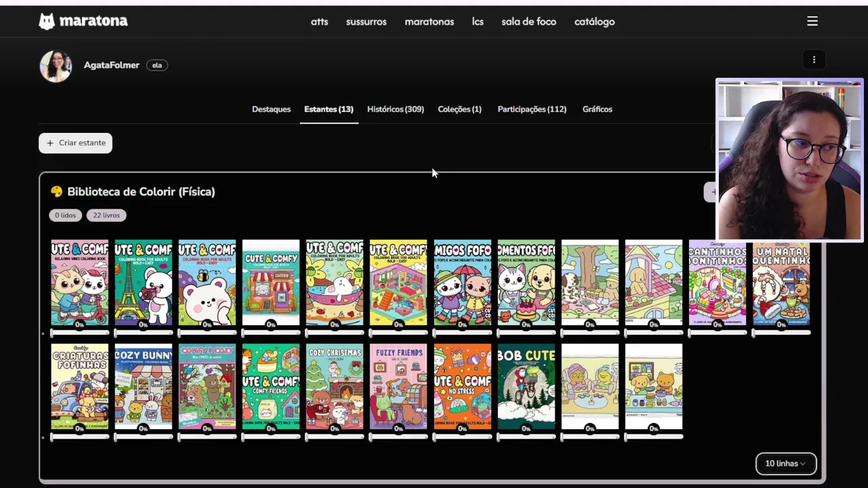The height and width of the screenshot is (488, 868).
Task: Open the lcs nav item
Action: coord(478,22)
